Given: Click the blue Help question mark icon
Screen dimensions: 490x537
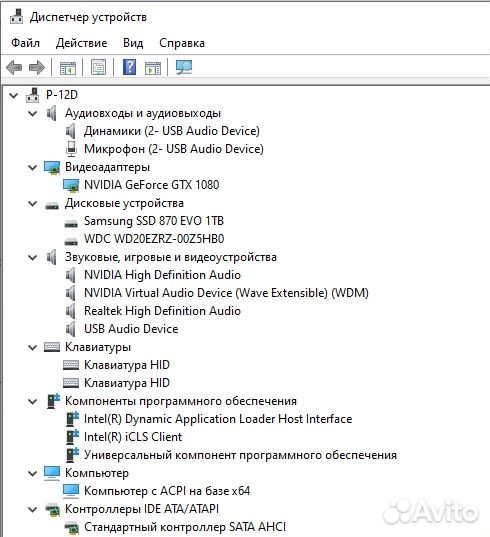Looking at the screenshot, I should click(x=129, y=67).
